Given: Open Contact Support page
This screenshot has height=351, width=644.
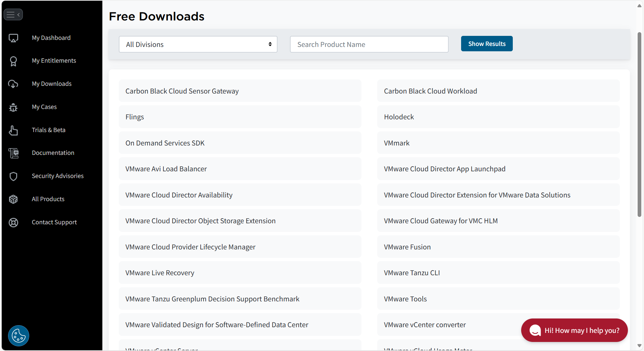Looking at the screenshot, I should (54, 222).
